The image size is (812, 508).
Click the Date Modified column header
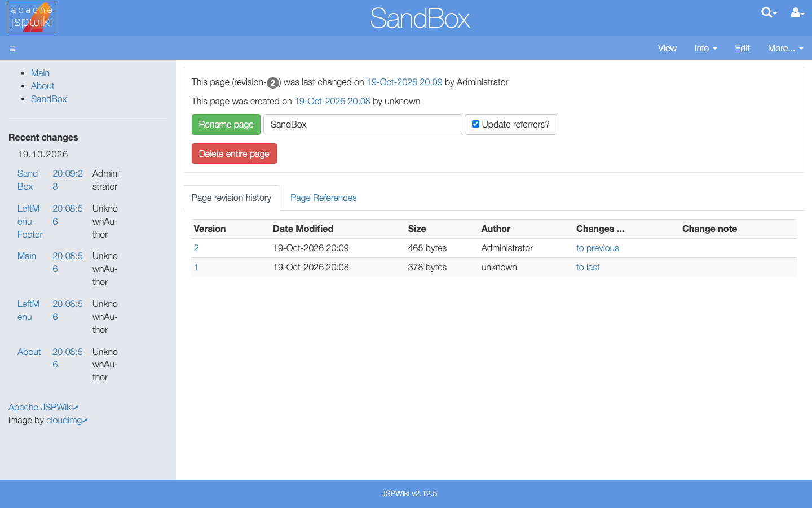tap(303, 229)
